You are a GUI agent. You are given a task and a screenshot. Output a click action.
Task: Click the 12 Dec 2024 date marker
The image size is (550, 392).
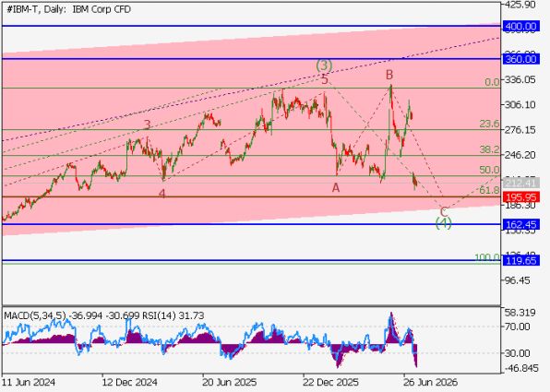click(129, 382)
